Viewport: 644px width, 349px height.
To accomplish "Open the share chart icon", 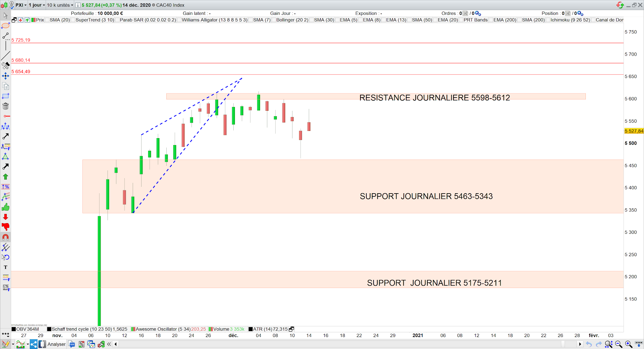I will 34,344.
